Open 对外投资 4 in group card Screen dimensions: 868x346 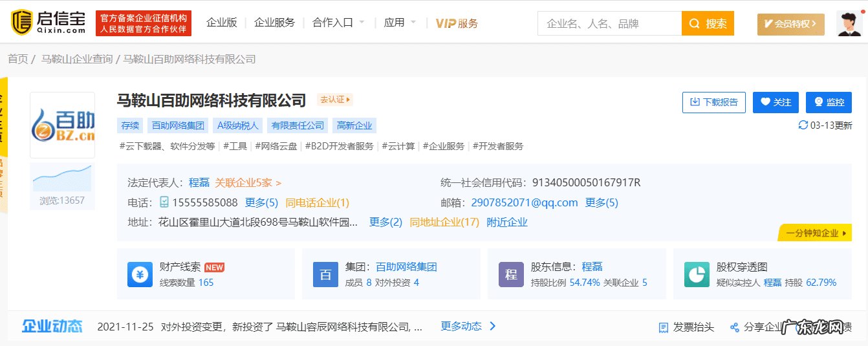click(x=397, y=283)
